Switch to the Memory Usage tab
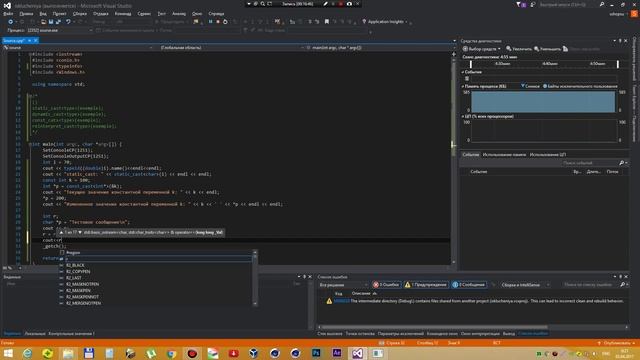This screenshot has width=640, height=360. pyautogui.click(x=504, y=155)
